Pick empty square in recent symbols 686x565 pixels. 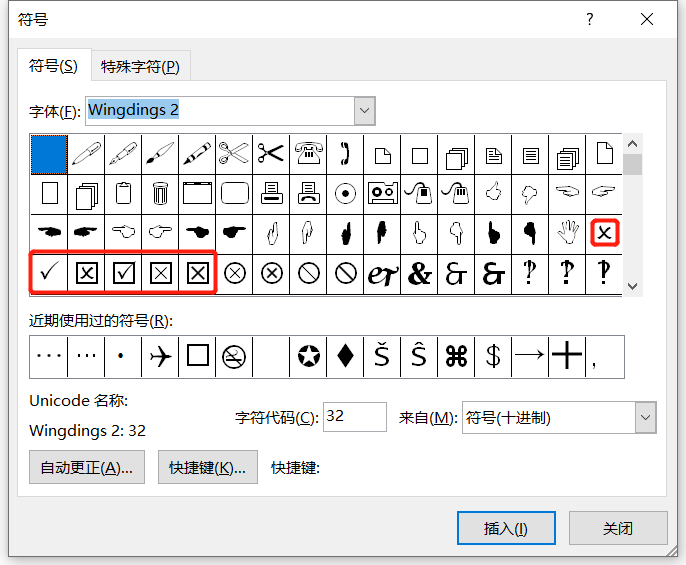coord(197,357)
